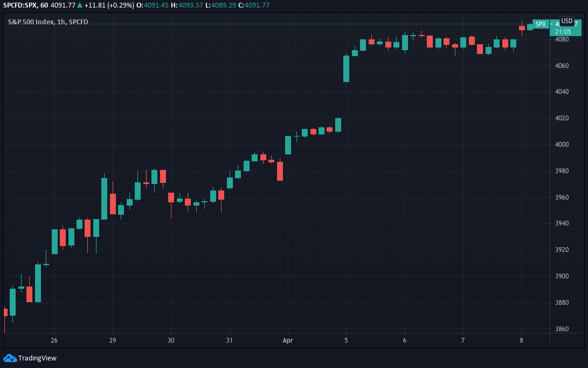Select the long red candle just before Apr
The width and height of the screenshot is (588, 368).
click(x=280, y=171)
